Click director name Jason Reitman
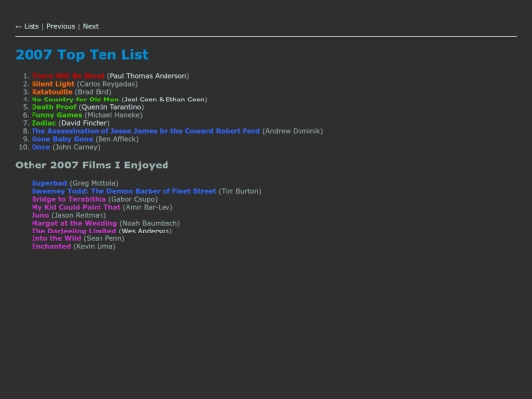This screenshot has width=532, height=399. (79, 215)
